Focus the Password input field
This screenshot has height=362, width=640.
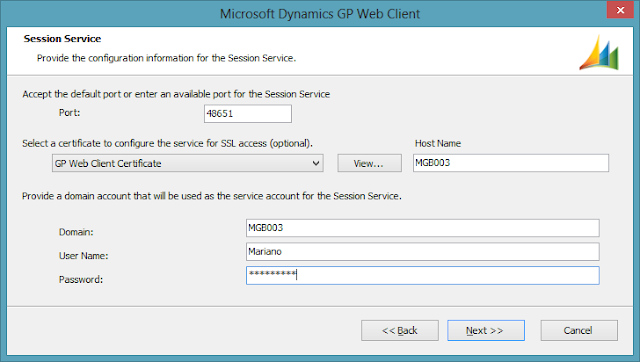pyautogui.click(x=422, y=275)
